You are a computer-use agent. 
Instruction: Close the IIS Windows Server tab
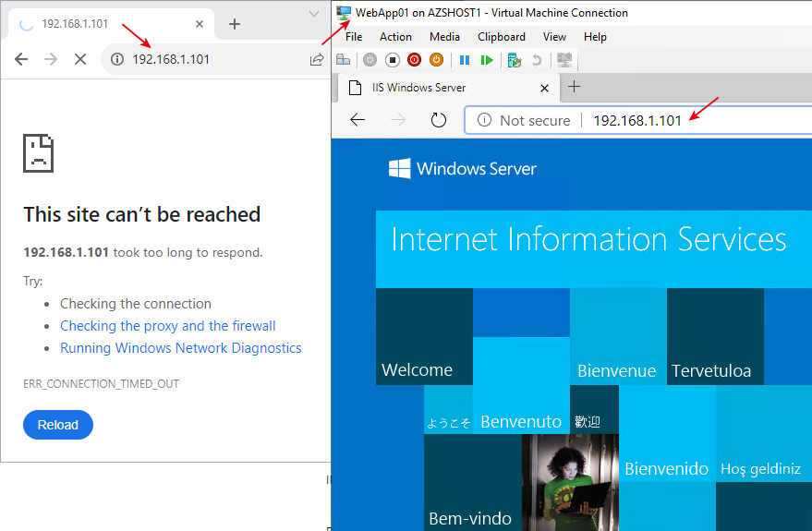544,88
